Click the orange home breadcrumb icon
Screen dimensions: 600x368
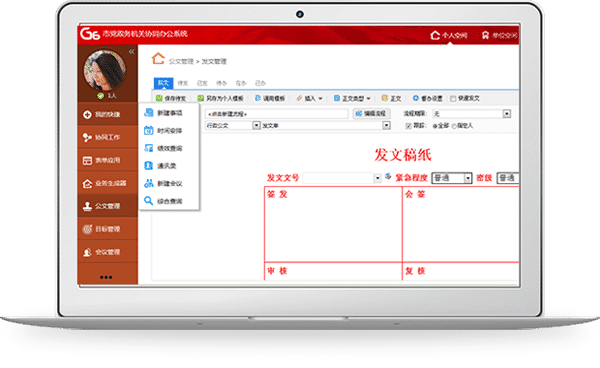coord(158,59)
